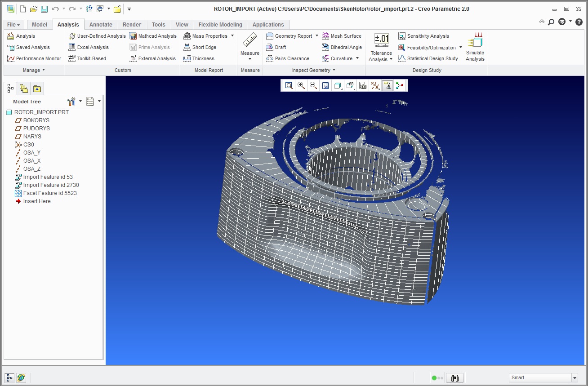588x386 pixels.
Task: Click the Sensitivity Analysis button
Action: 428,36
